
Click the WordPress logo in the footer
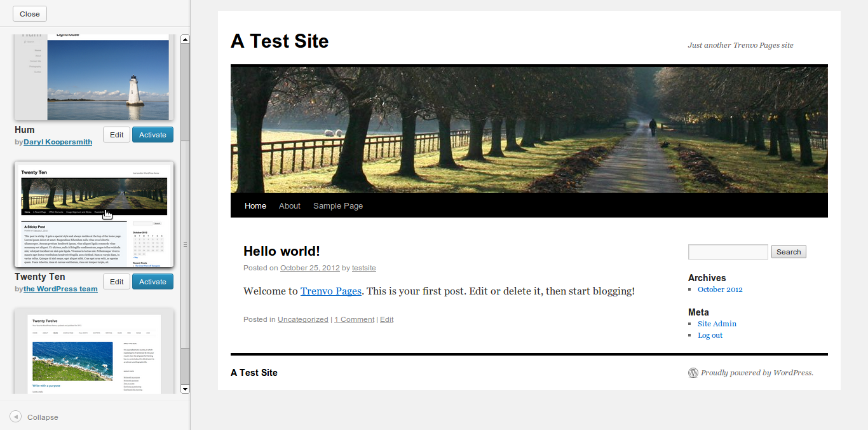pos(693,373)
